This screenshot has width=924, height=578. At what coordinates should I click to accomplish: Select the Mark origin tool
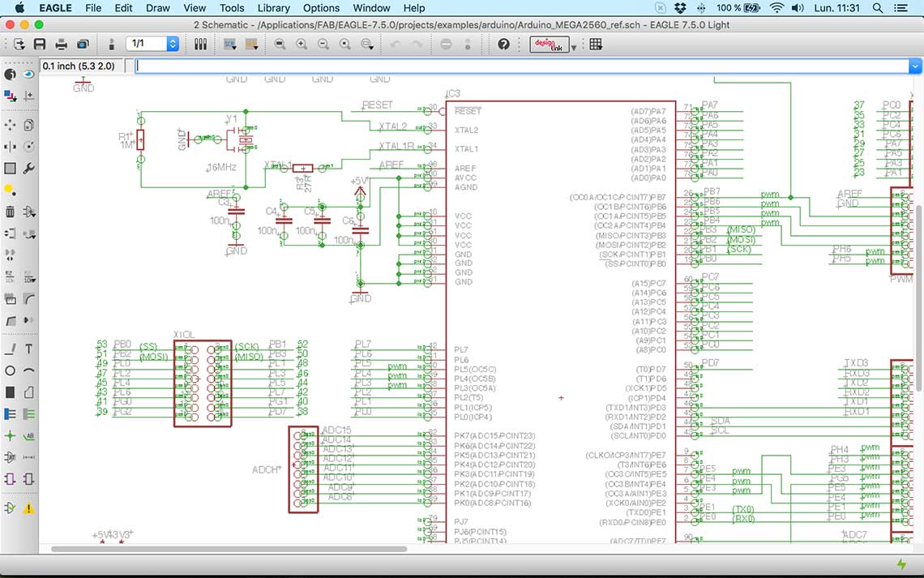point(28,96)
